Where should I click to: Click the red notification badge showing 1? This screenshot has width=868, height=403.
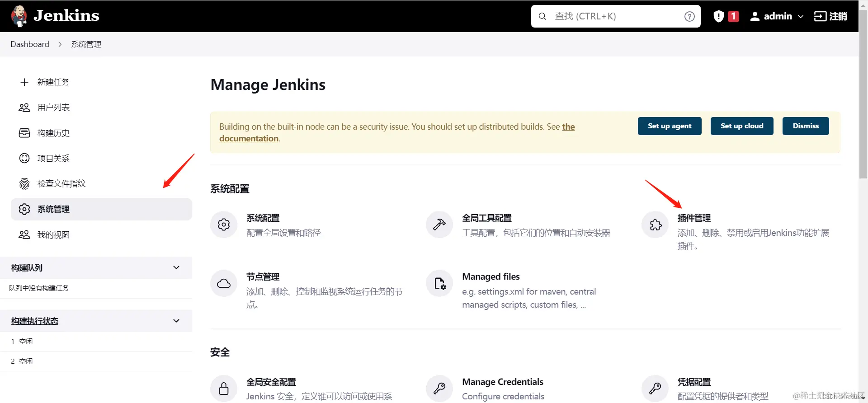[x=733, y=16]
